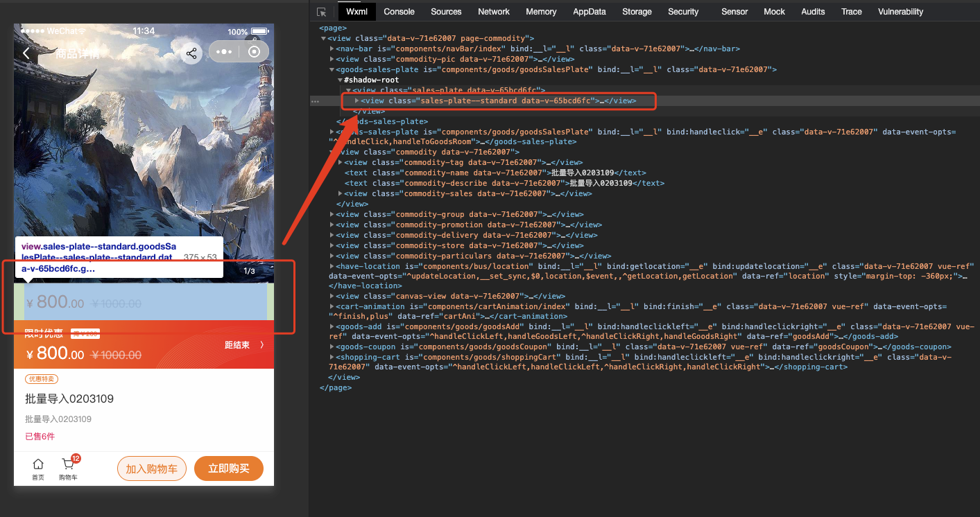
Task: Open the AppData tab
Action: coord(590,12)
